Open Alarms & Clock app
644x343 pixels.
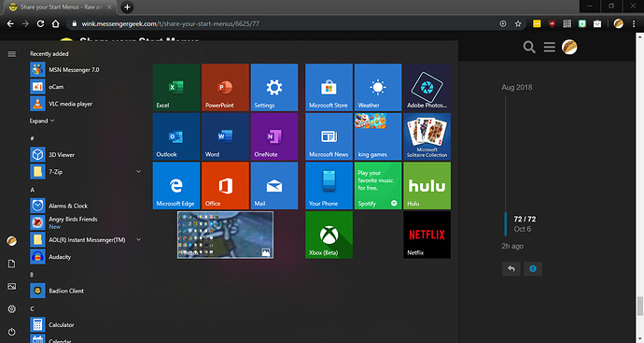click(x=86, y=206)
